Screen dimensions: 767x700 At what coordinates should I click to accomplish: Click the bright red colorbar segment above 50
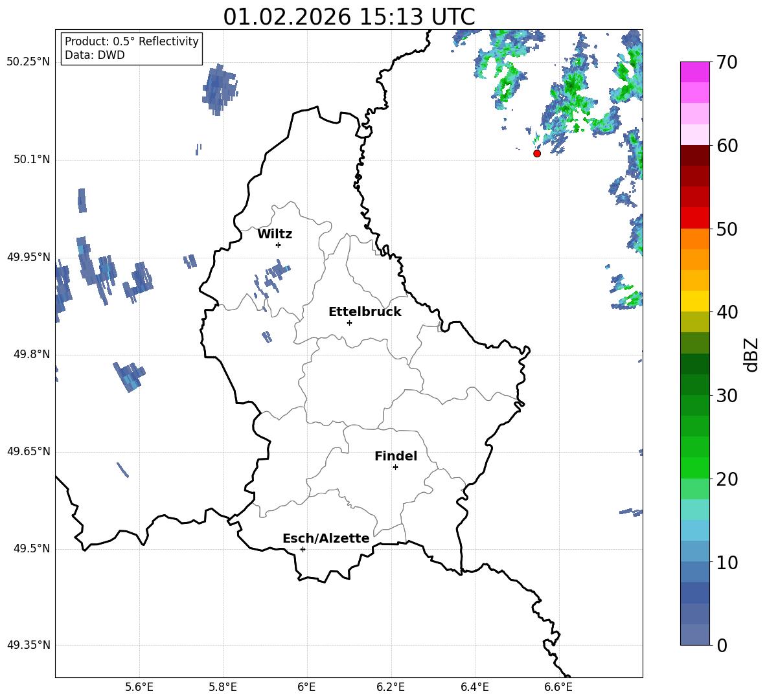click(694, 218)
